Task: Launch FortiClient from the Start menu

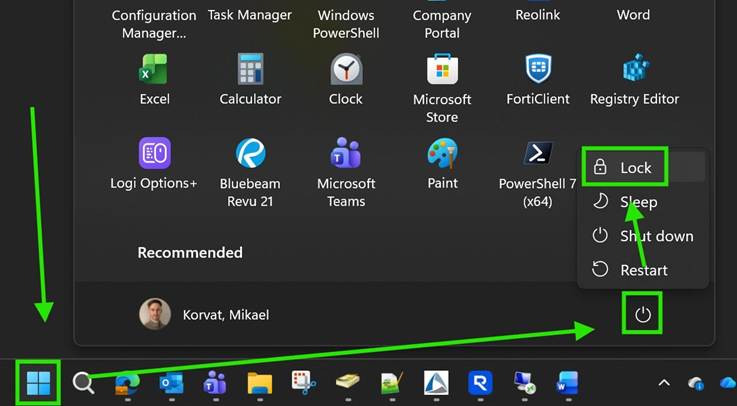Action: tap(538, 79)
